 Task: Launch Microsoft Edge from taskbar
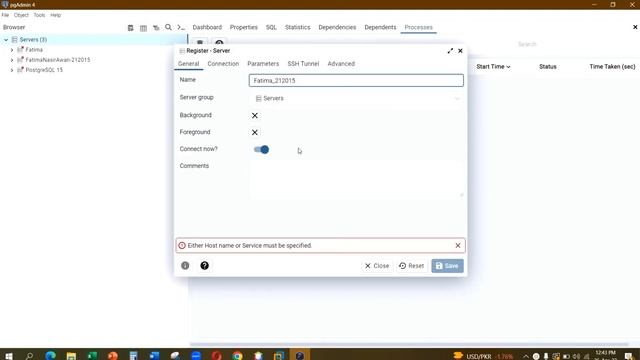click(x=51, y=356)
